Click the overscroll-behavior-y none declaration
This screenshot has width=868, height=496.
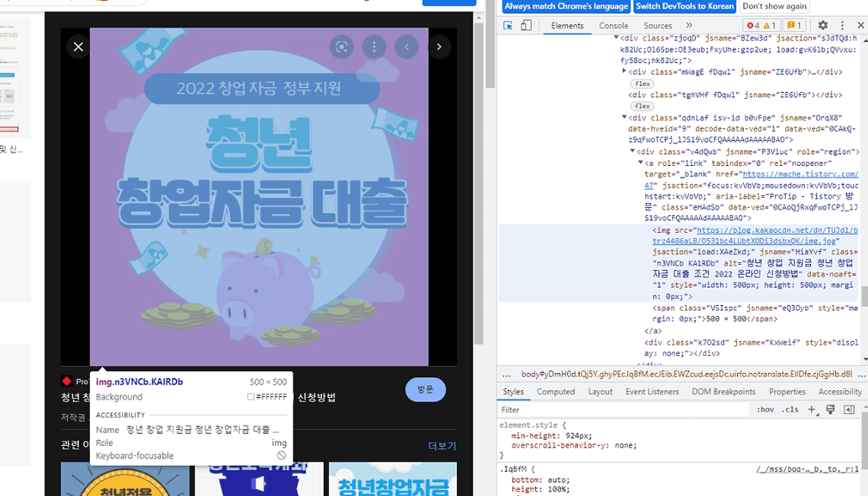574,445
